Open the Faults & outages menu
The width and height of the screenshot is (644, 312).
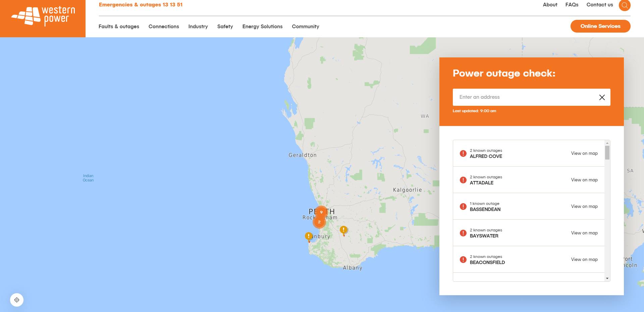pyautogui.click(x=119, y=27)
